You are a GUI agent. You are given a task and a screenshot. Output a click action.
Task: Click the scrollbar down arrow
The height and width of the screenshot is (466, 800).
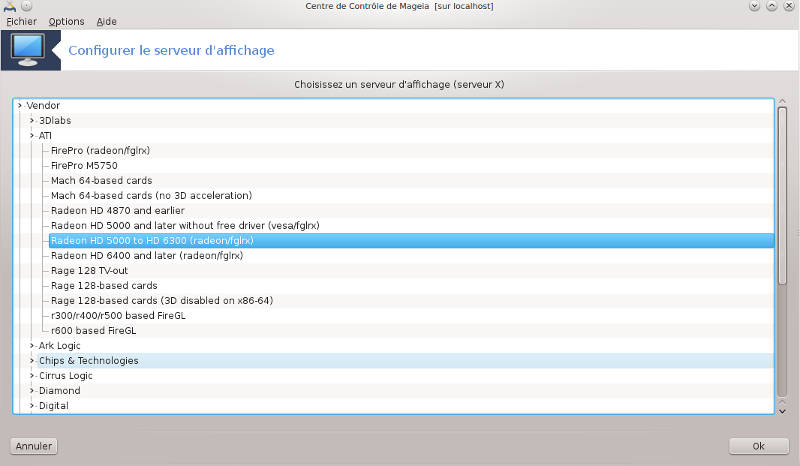pyautogui.click(x=782, y=411)
